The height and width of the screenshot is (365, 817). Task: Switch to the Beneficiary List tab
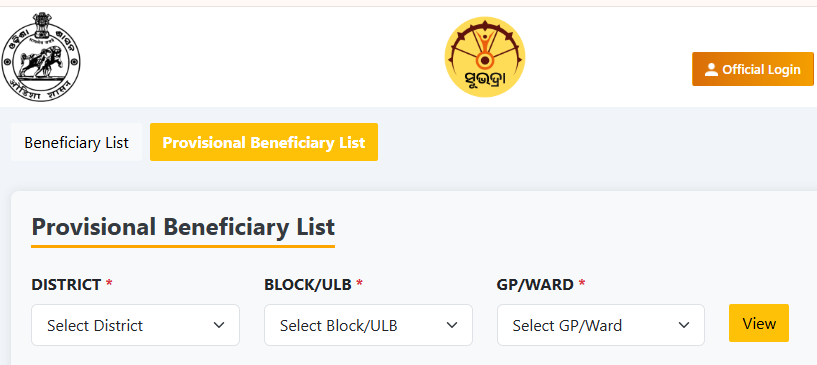pos(76,142)
